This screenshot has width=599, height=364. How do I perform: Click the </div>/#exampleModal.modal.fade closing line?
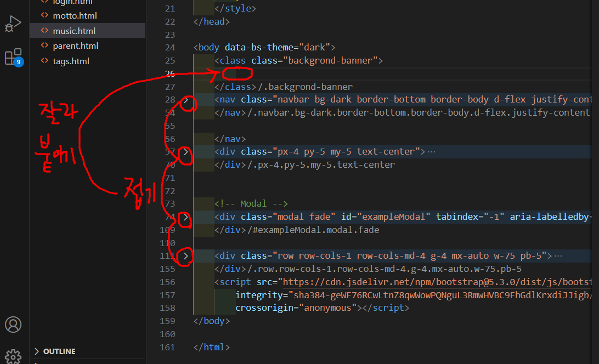(x=297, y=230)
